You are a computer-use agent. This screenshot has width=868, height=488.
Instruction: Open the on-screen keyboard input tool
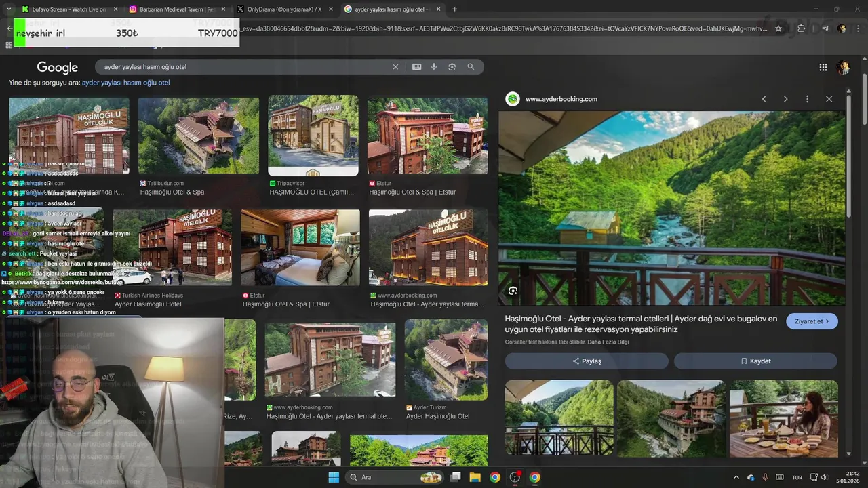[416, 67]
